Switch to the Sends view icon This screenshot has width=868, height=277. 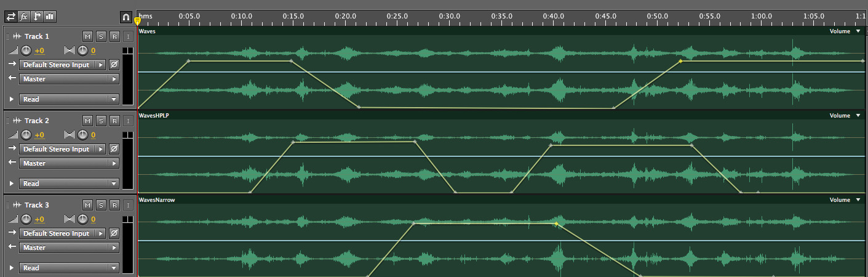pos(37,17)
